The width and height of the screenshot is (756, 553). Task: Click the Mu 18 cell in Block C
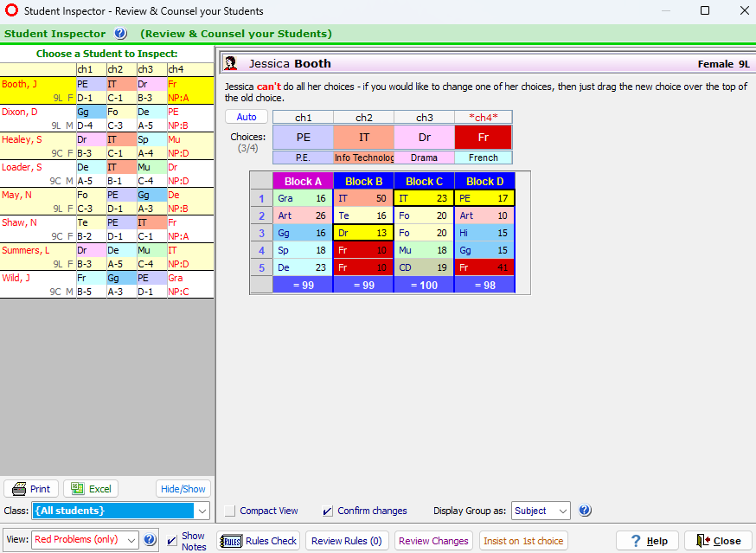pos(425,250)
